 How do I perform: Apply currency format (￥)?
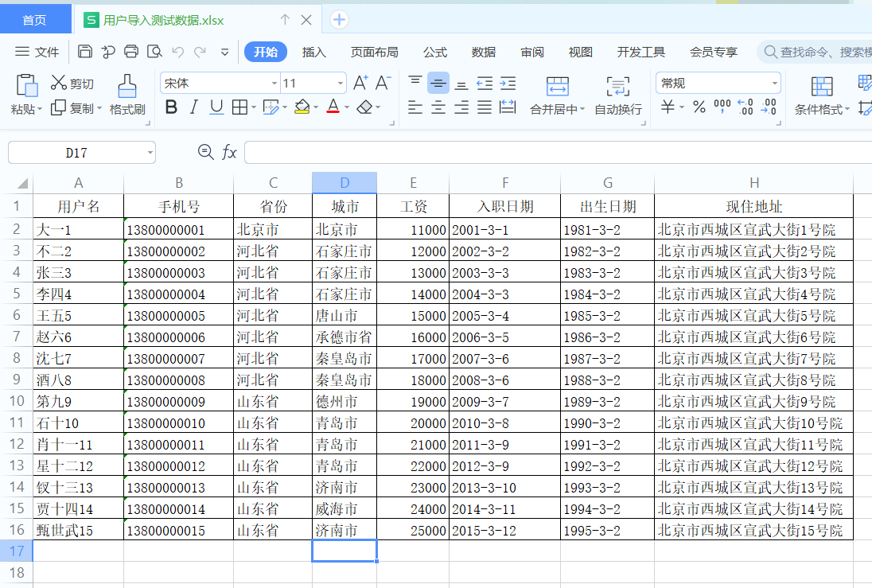click(x=668, y=107)
